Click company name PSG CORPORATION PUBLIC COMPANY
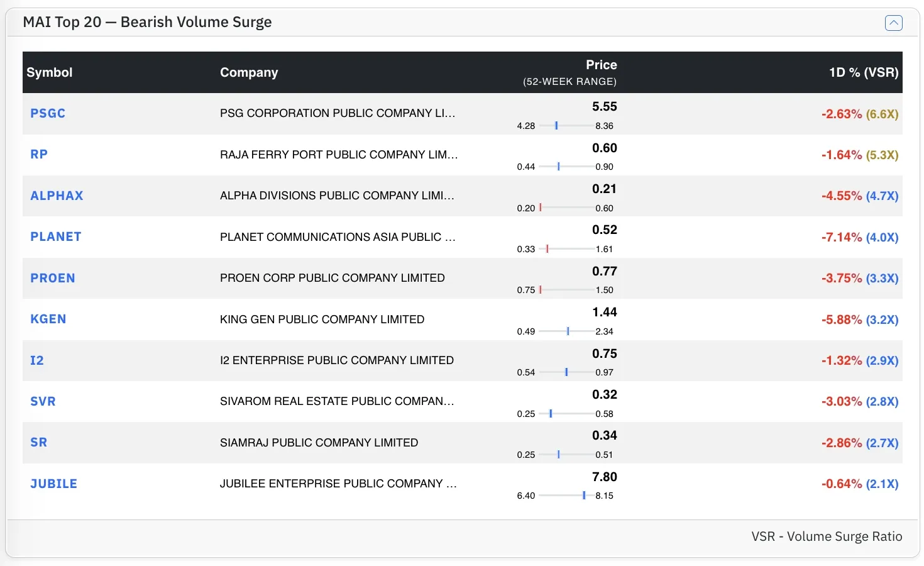The image size is (924, 566). point(338,113)
